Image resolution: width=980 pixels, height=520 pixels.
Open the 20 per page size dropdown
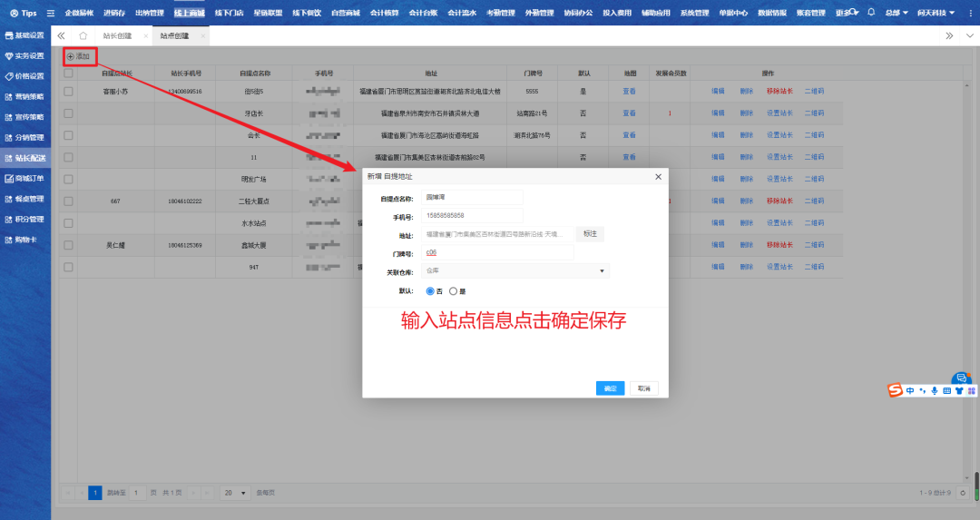click(236, 493)
